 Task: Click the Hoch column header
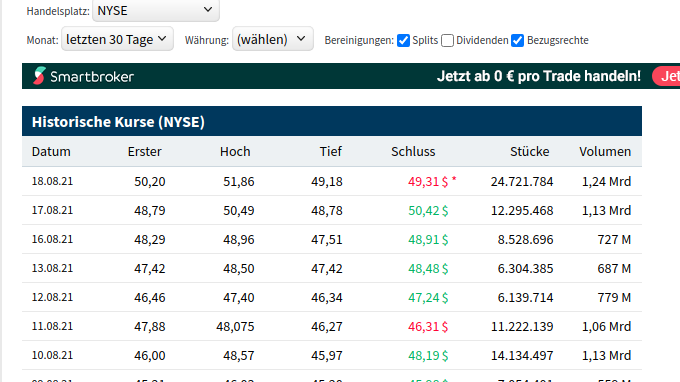(x=235, y=151)
